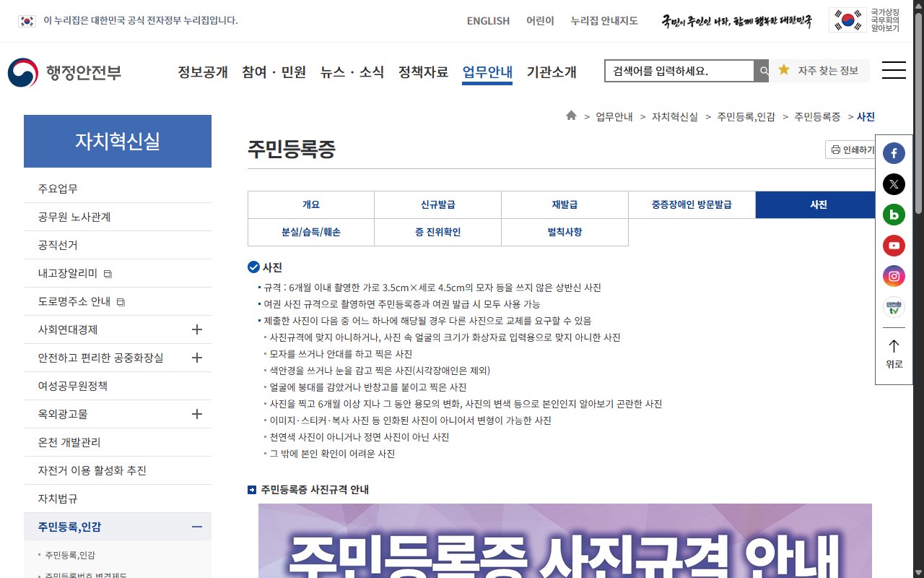Open the 정보공개 main menu
The width and height of the screenshot is (924, 578).
[203, 72]
